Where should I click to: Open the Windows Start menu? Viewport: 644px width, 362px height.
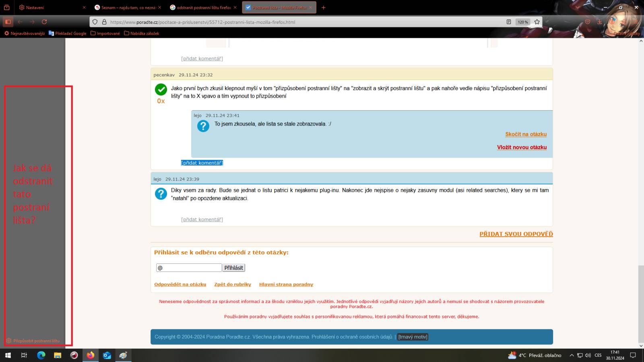click(8, 355)
